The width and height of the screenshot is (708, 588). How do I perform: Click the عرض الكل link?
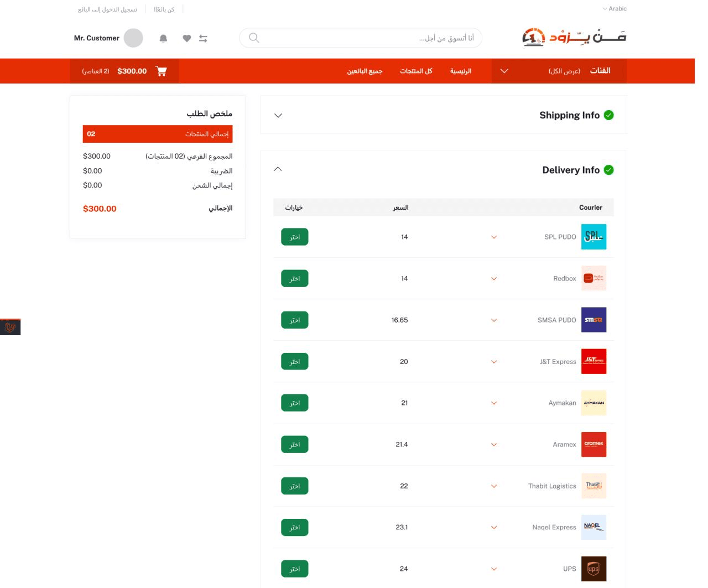[564, 71]
